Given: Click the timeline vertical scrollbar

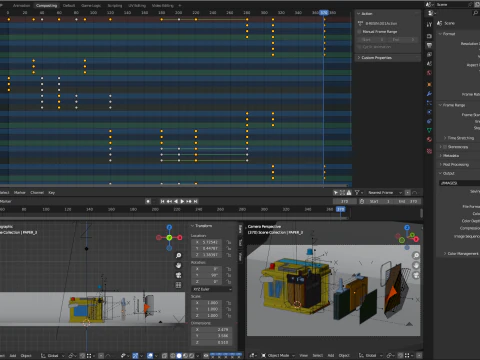Looking at the screenshot, I should 421,213.
